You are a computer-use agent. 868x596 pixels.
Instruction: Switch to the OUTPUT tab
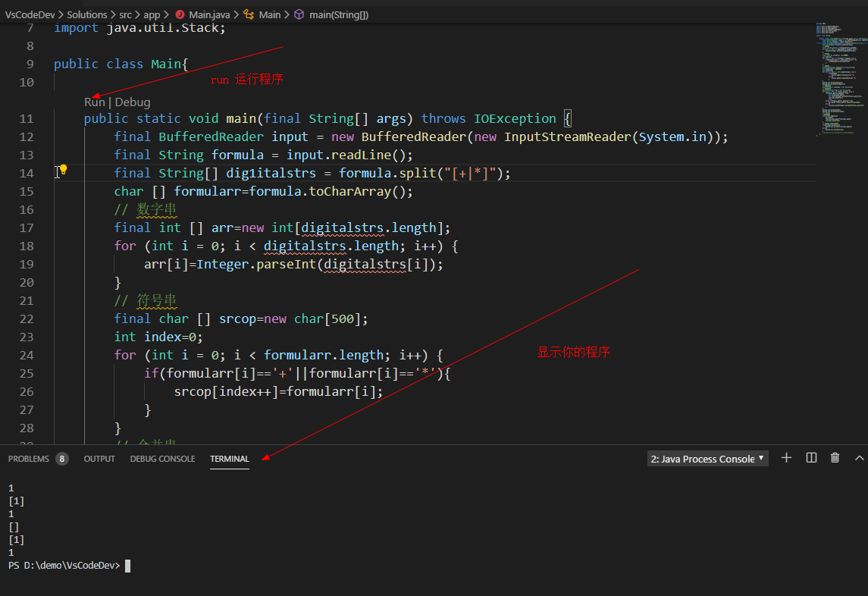click(x=99, y=459)
